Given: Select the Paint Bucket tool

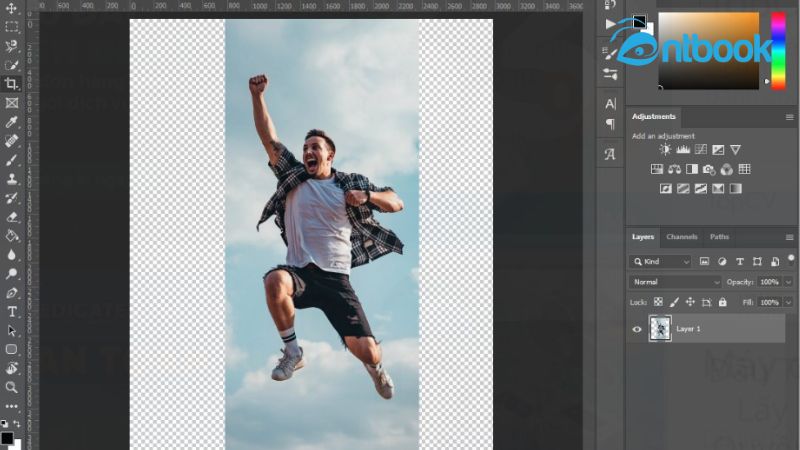Looking at the screenshot, I should (x=11, y=236).
